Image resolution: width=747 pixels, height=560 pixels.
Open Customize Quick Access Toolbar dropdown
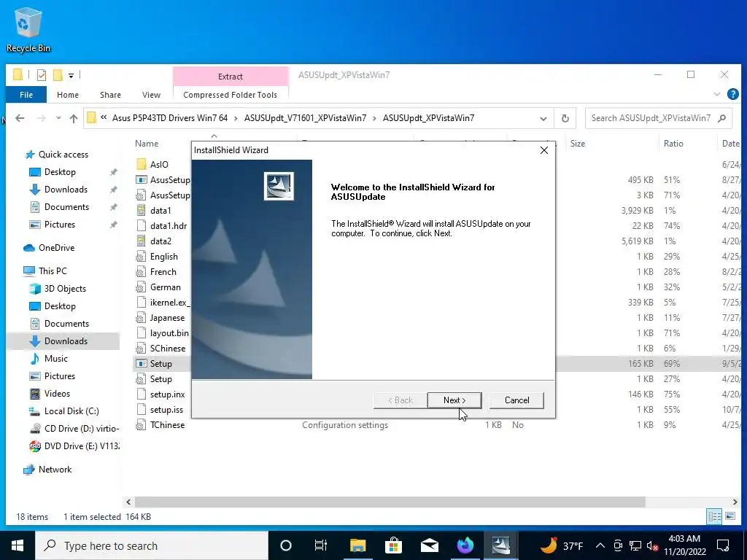pyautogui.click(x=71, y=75)
